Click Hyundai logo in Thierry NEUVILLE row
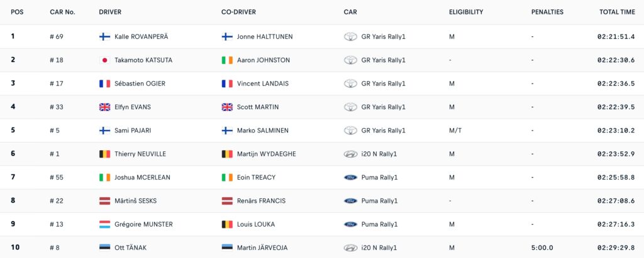 [x=350, y=154]
